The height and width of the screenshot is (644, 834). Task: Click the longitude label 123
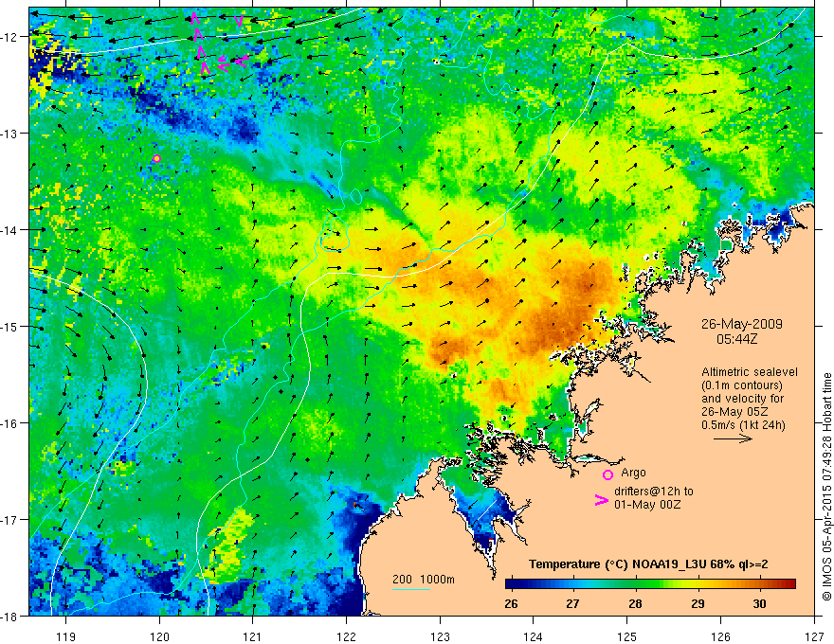tap(440, 636)
